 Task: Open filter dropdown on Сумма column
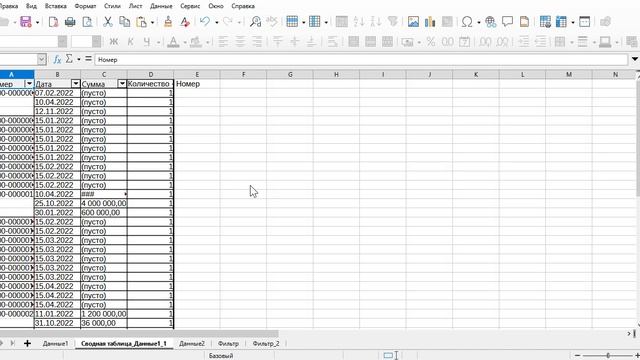[122, 84]
